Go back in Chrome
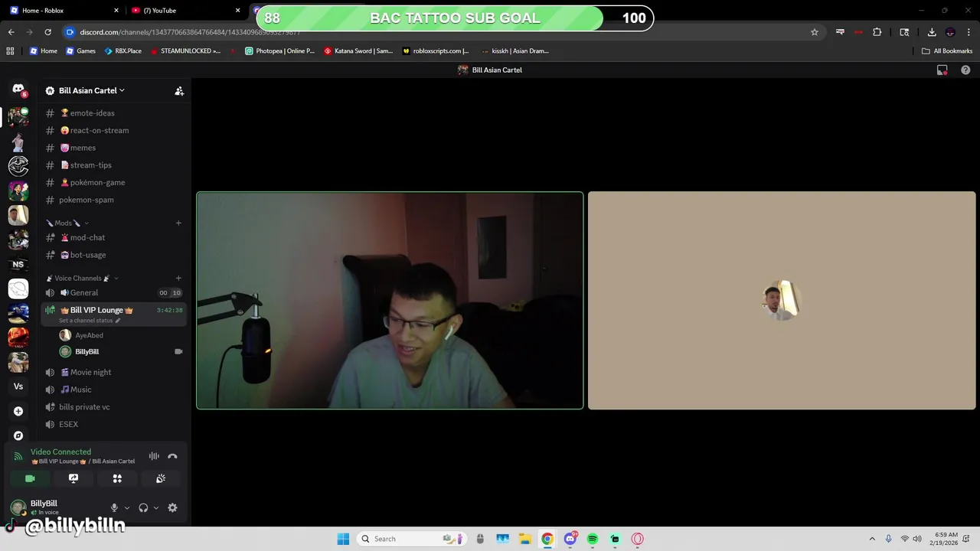 [11, 32]
